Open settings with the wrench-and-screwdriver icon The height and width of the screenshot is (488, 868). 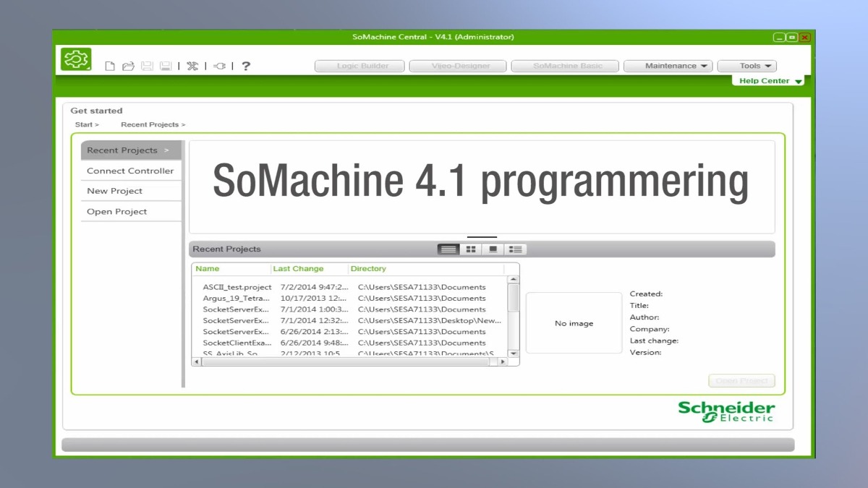[192, 66]
